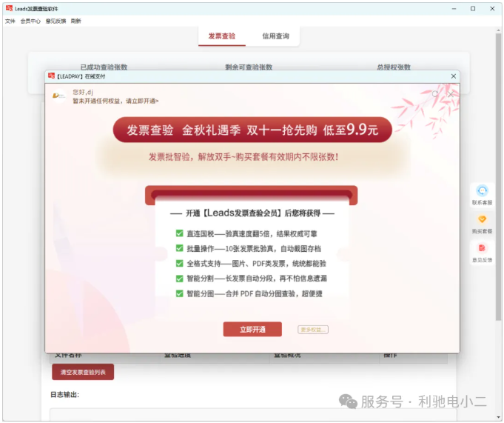Maximize the Leads main window

pos(473,9)
